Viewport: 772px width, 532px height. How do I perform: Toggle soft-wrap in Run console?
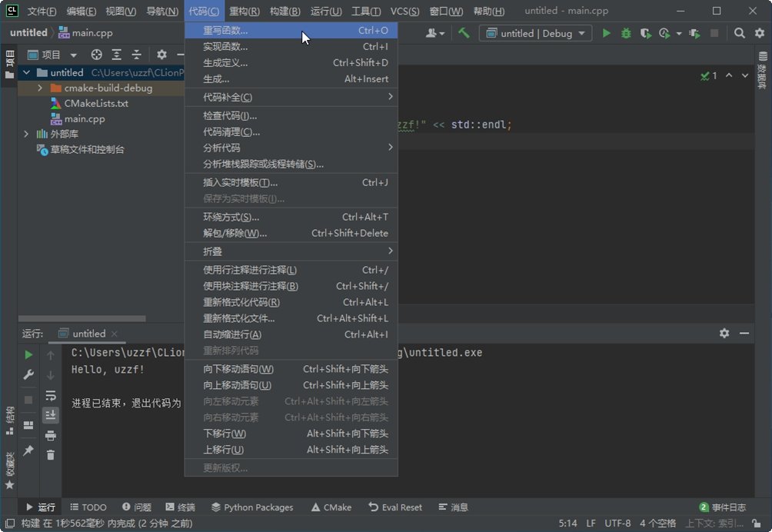tap(50, 395)
